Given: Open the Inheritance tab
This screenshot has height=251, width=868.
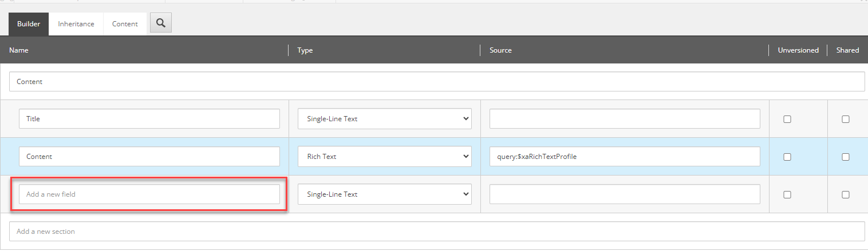Looking at the screenshot, I should click(x=76, y=24).
